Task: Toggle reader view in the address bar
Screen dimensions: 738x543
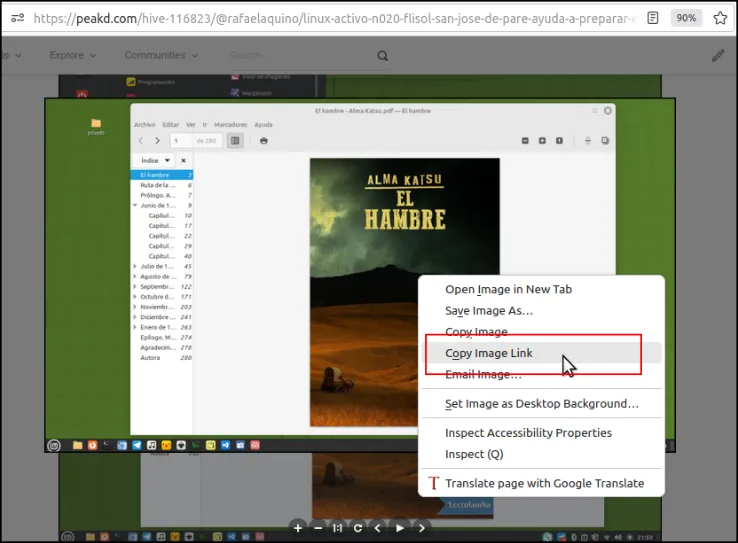Action: (652, 18)
